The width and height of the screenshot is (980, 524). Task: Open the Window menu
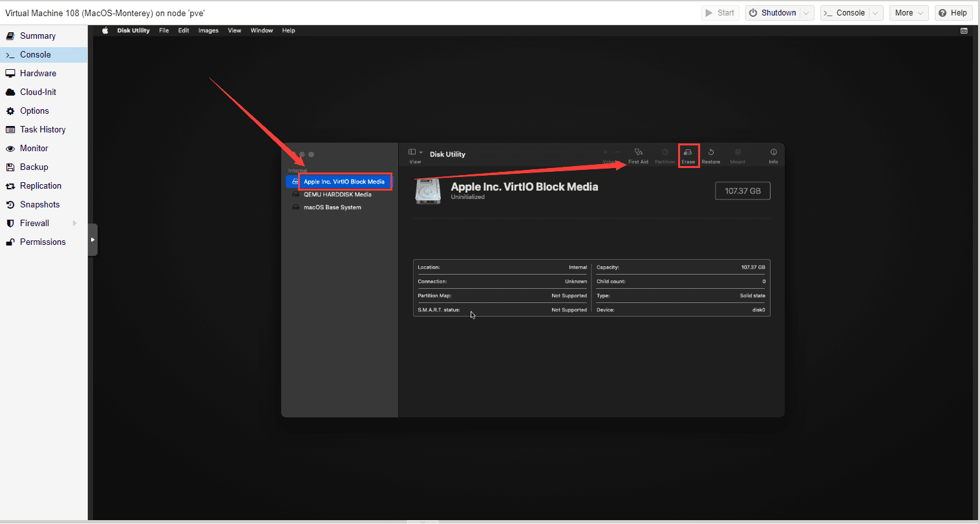coord(262,30)
